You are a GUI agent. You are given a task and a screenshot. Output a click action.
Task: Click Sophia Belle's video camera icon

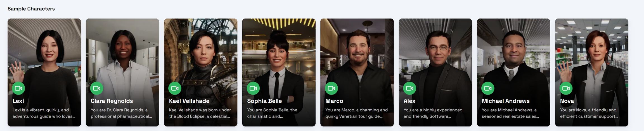pyautogui.click(x=253, y=88)
